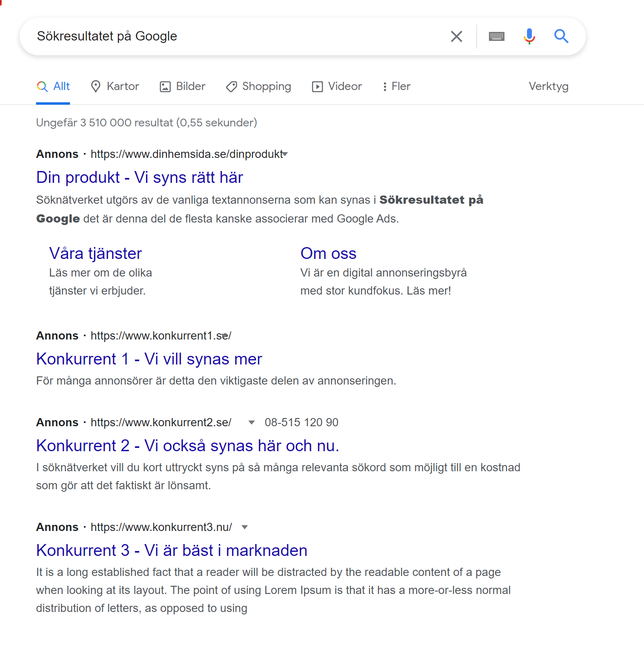This screenshot has width=644, height=650.
Task: Open 'Din produkt - Vi syns rätt här' link
Action: pos(140,178)
